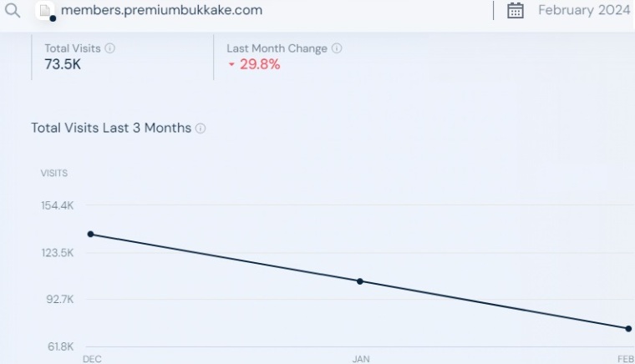Click info icon beside Total Visits

[109, 48]
